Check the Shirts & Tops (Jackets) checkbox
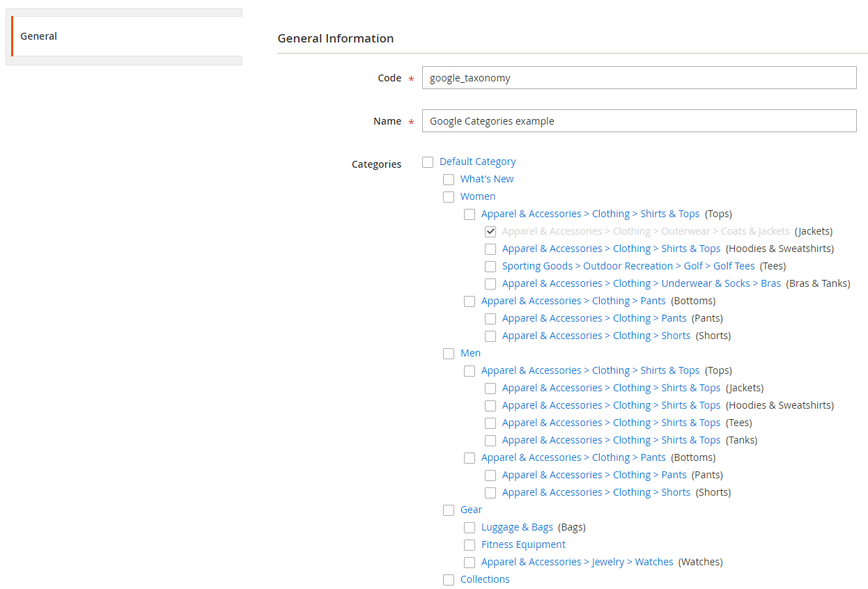 click(490, 388)
